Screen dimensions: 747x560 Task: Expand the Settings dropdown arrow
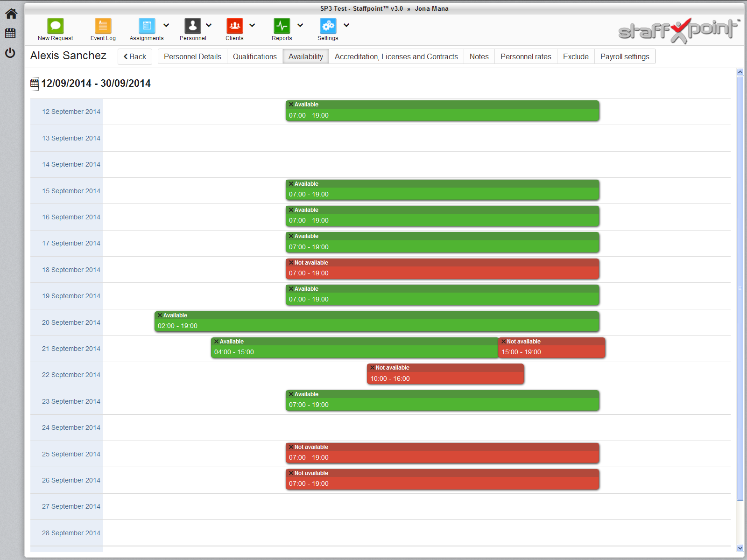(346, 25)
